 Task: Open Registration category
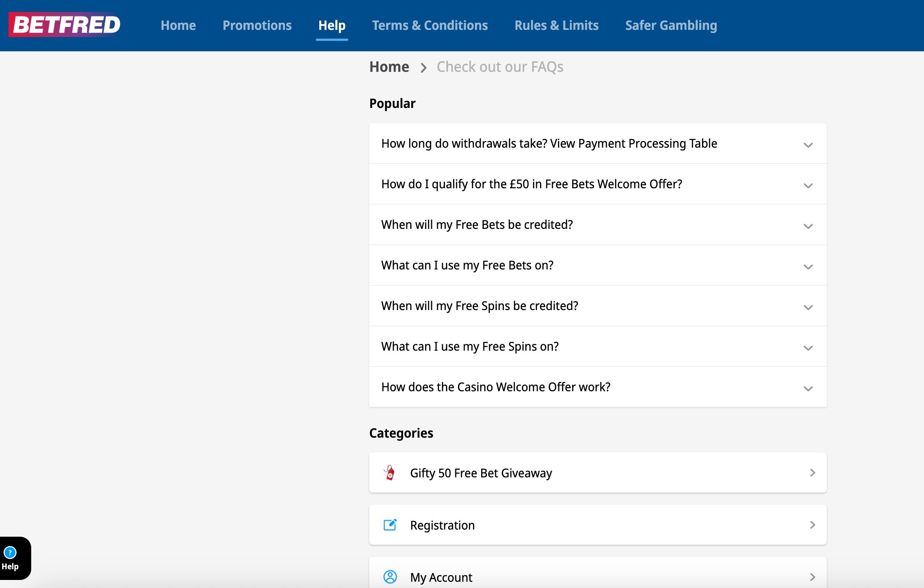click(x=598, y=525)
